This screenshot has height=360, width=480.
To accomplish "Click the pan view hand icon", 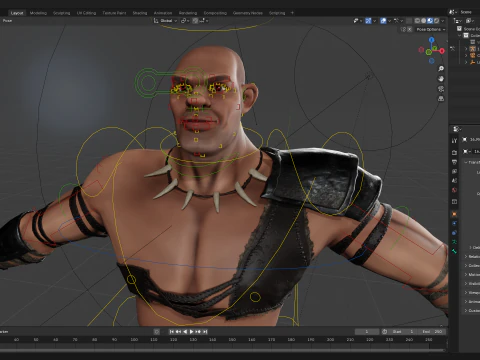I will (441, 79).
